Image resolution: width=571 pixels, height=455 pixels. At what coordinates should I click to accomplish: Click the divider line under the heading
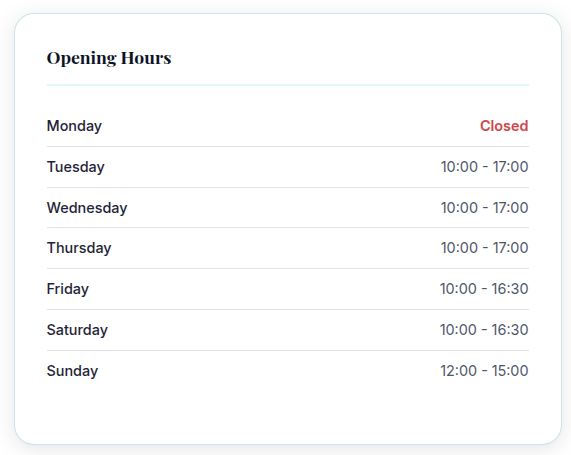pyautogui.click(x=288, y=85)
